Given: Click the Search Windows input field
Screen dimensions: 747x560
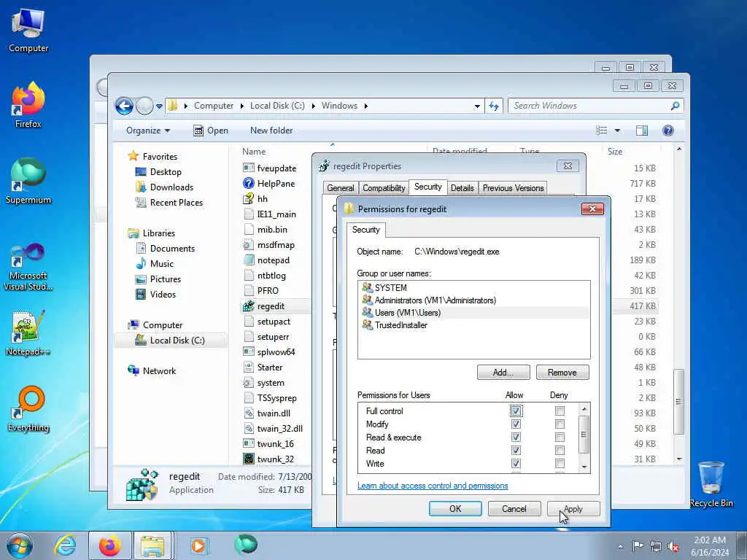Looking at the screenshot, I should [589, 106].
